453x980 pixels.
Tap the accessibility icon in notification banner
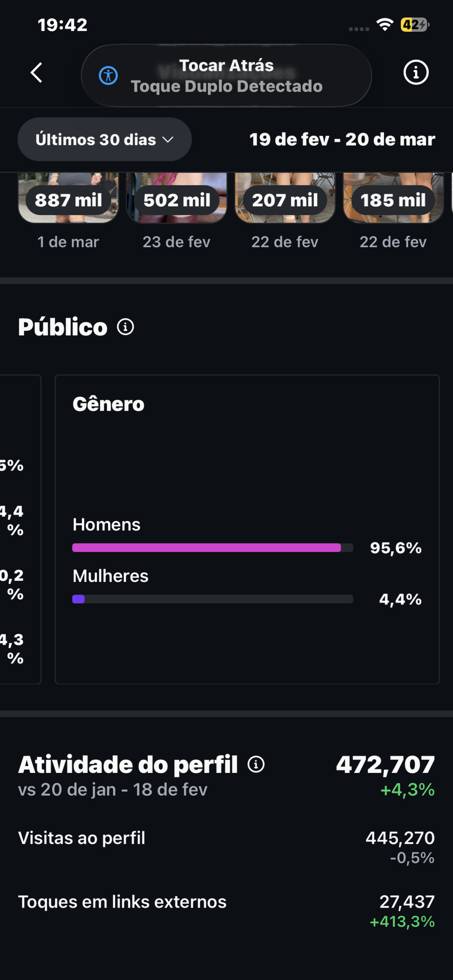[108, 75]
